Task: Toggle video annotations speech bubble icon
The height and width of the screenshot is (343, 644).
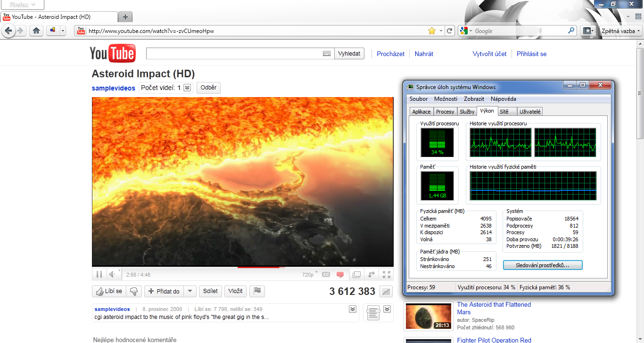Action: 340,274
